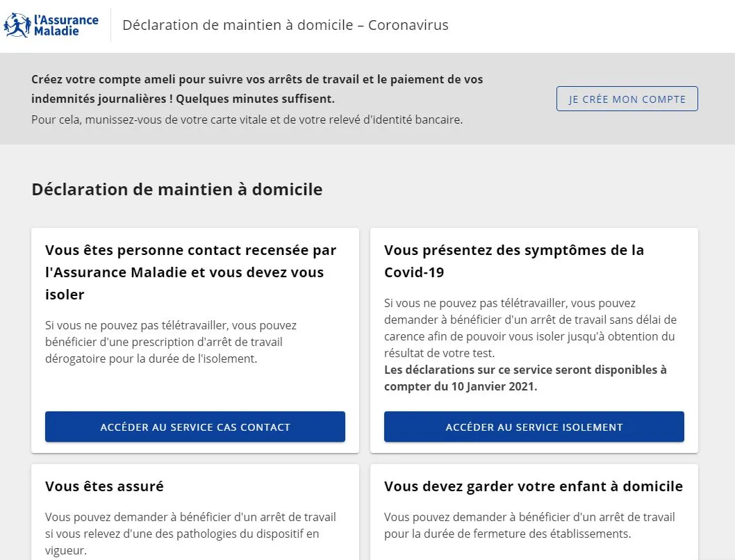Click the "sans délai de carence" description paragraph
Screen dimensions: 735x560
(530, 328)
